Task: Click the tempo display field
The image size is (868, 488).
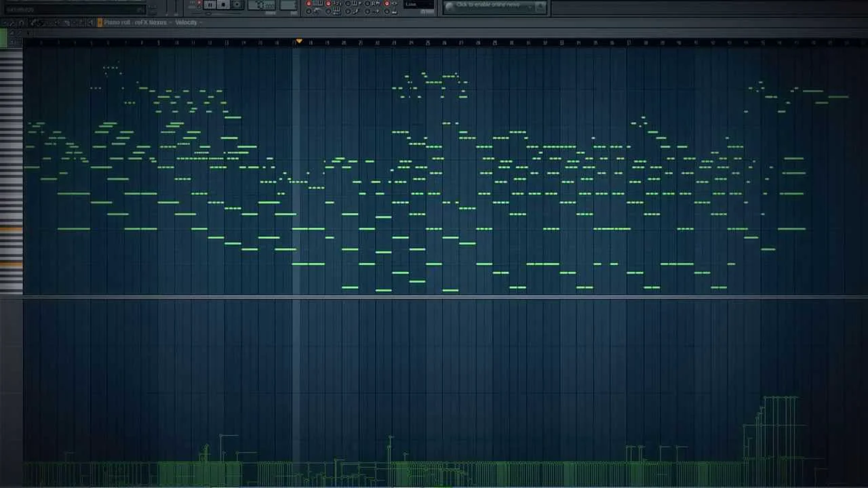Action: tap(261, 5)
